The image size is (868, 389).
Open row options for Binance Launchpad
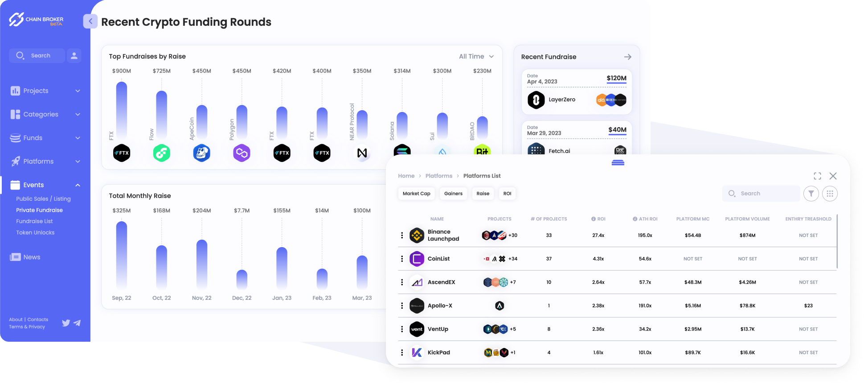pos(402,236)
